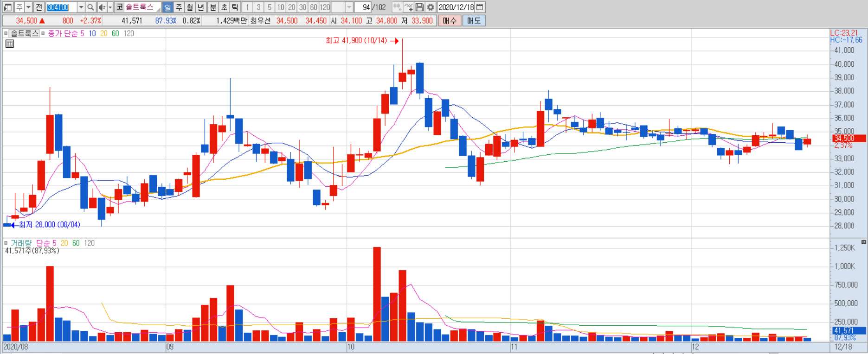Choose the 1 interval button
Viewport: 868px width, 354px height.
click(x=247, y=7)
